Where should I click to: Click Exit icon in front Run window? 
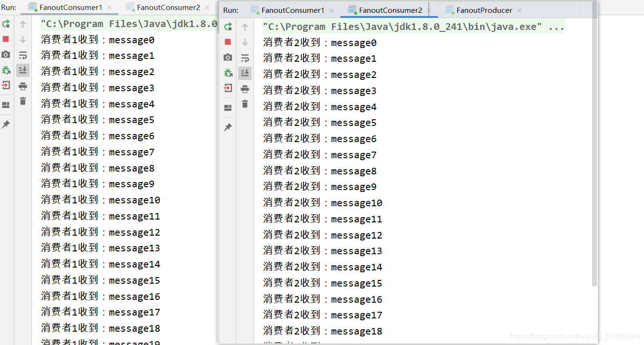pyautogui.click(x=228, y=88)
